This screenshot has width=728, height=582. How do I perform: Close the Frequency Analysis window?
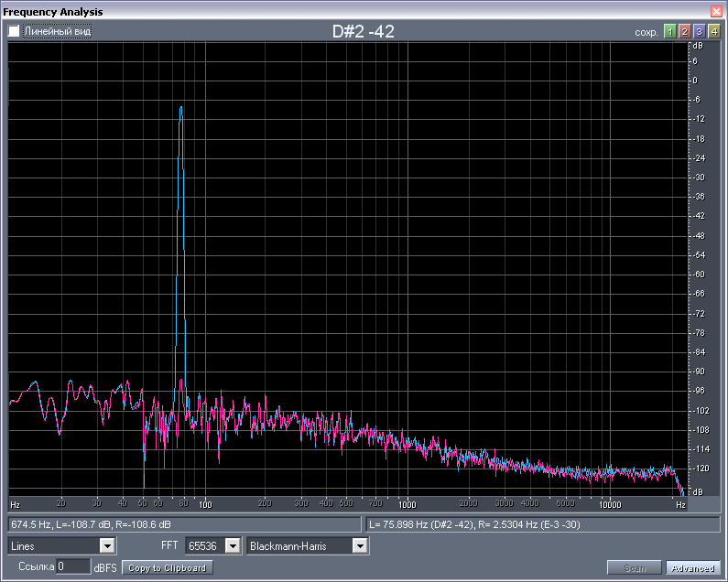[x=716, y=12]
